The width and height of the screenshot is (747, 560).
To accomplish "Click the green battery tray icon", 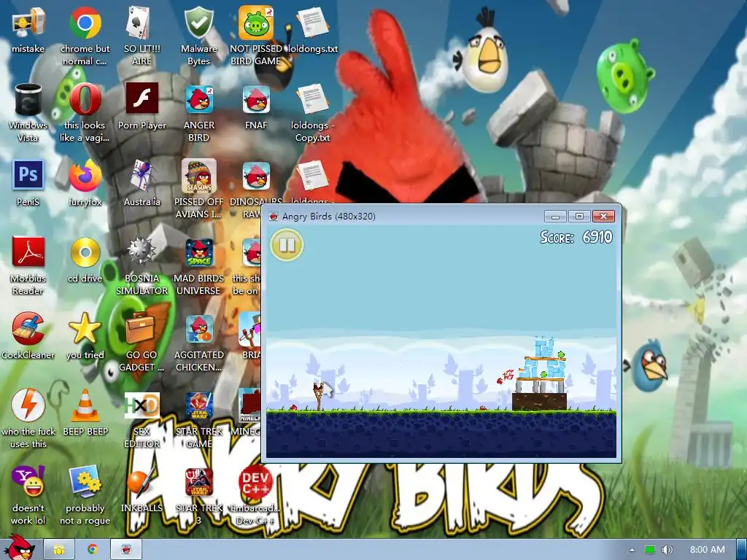I will pos(650,550).
